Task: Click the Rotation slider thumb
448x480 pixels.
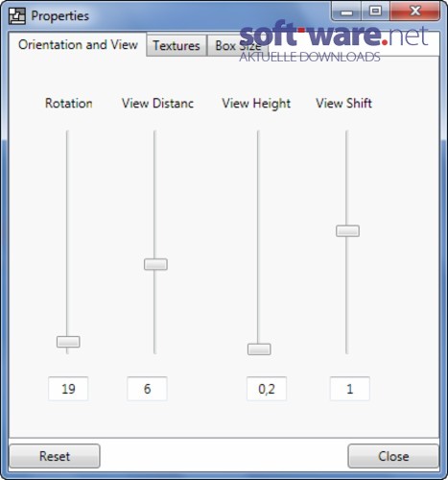Action: tap(68, 342)
